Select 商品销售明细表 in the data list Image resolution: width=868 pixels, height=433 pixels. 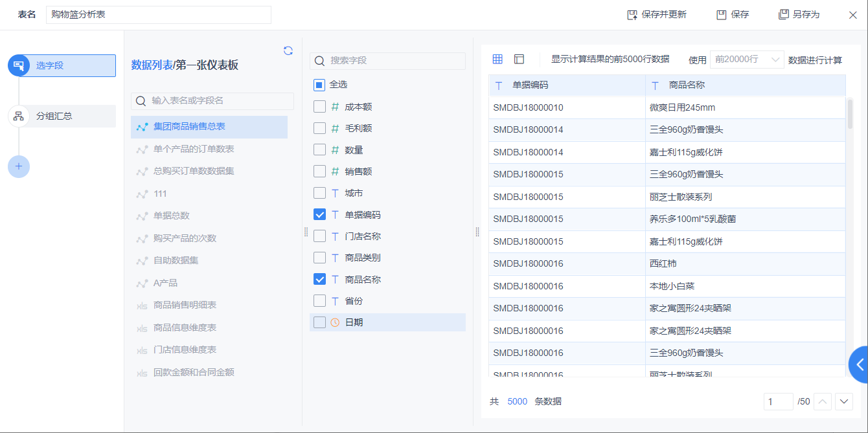185,305
